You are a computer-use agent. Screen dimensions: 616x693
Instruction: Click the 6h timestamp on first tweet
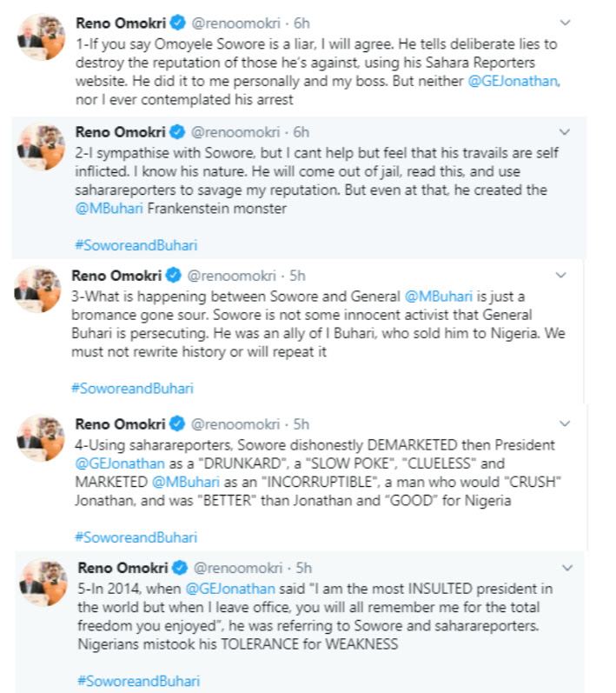pos(301,23)
